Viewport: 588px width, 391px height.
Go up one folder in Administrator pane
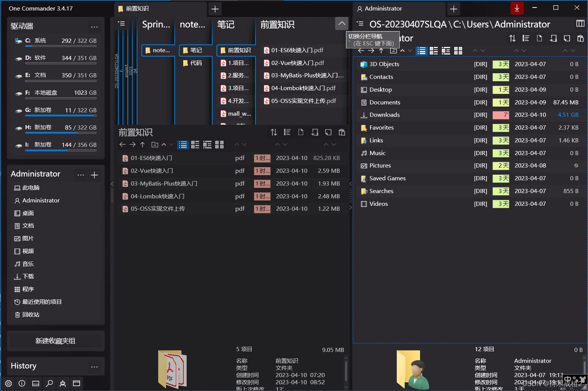pos(381,51)
